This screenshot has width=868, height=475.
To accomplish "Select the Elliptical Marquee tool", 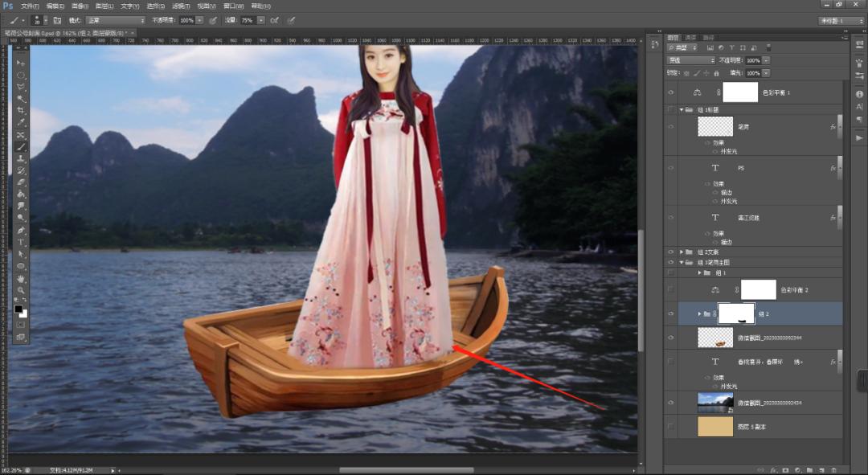I will 20,76.
